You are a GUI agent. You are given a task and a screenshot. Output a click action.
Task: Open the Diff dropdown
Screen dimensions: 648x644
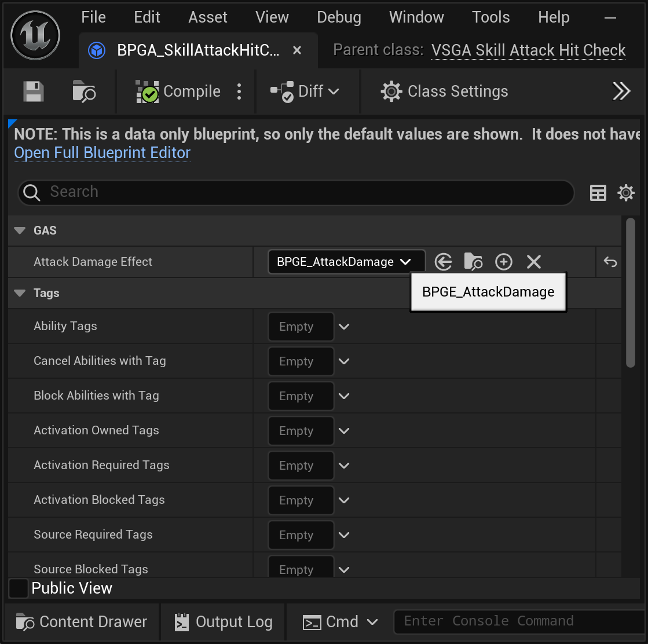[x=305, y=92]
